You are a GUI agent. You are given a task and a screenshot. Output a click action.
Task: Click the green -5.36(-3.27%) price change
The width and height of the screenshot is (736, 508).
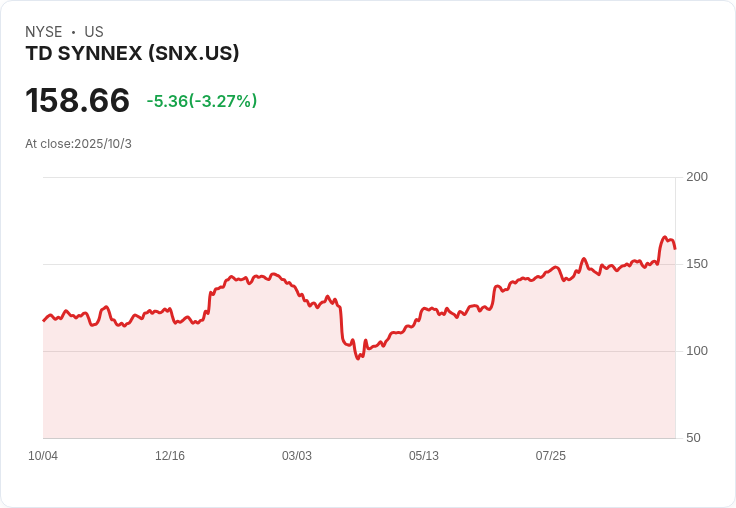click(x=202, y=101)
